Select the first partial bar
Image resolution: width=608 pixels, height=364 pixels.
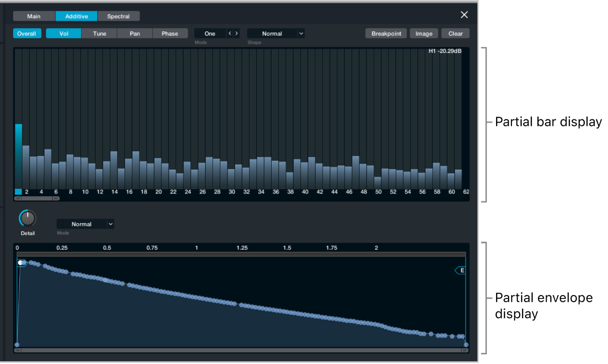click(x=19, y=154)
